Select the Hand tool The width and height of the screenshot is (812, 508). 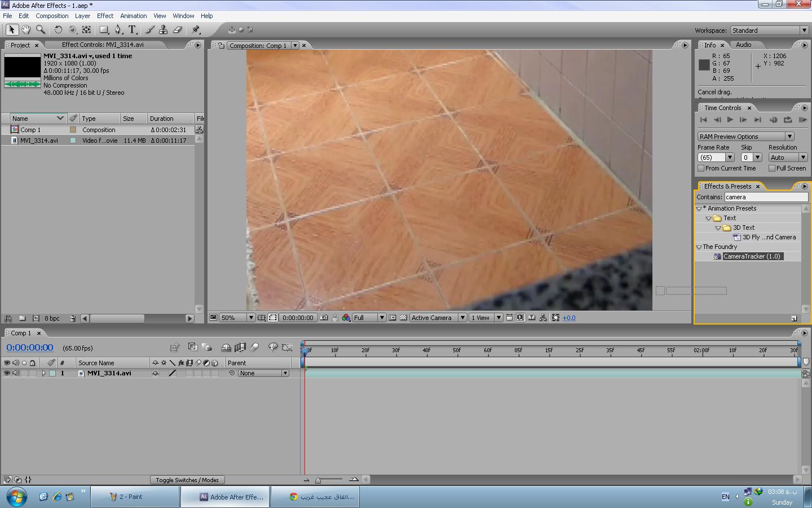click(x=26, y=30)
